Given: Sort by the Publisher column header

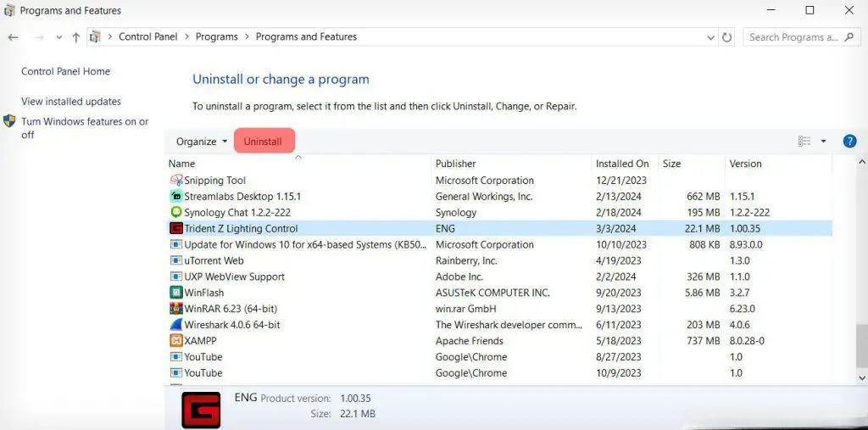Looking at the screenshot, I should pyautogui.click(x=456, y=164).
